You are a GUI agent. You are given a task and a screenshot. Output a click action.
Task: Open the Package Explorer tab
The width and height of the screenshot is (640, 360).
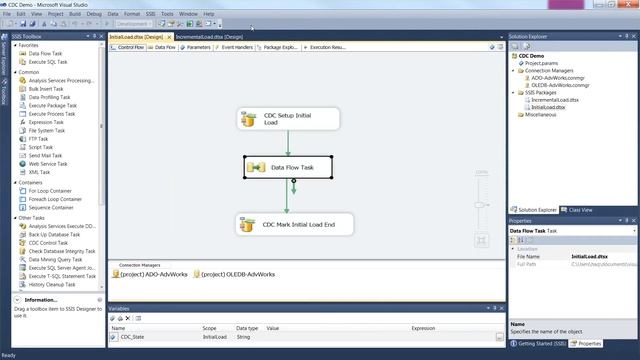(x=278, y=47)
